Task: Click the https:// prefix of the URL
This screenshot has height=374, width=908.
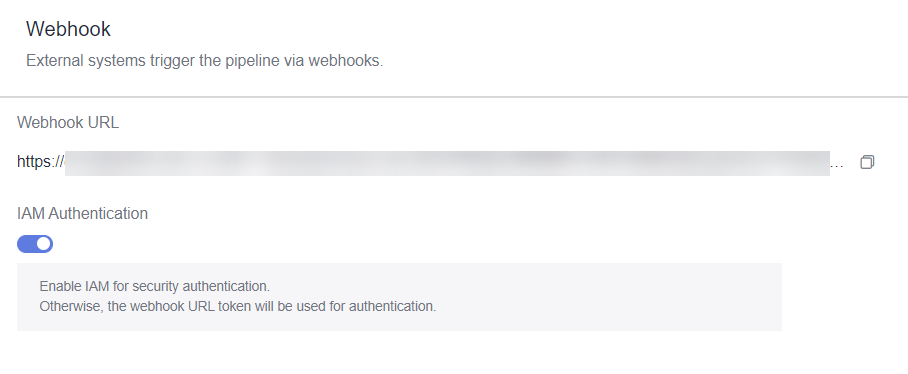Action: [41, 162]
